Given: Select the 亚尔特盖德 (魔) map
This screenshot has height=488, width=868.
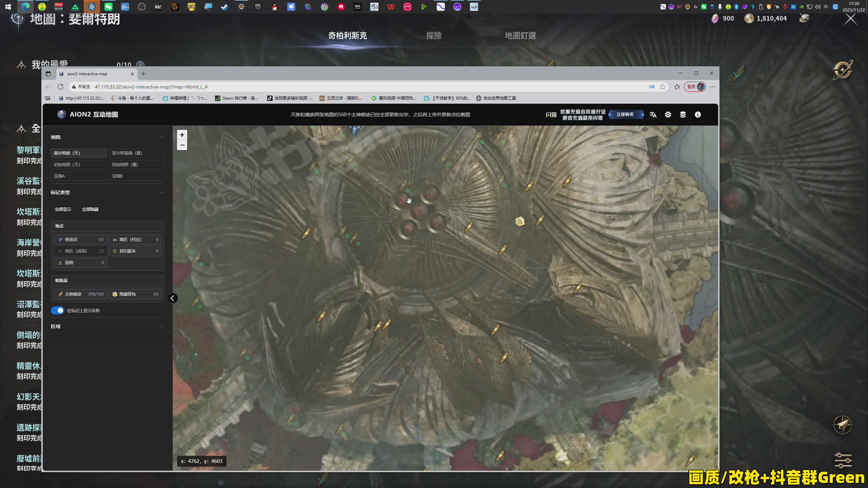Looking at the screenshot, I should click(x=136, y=153).
